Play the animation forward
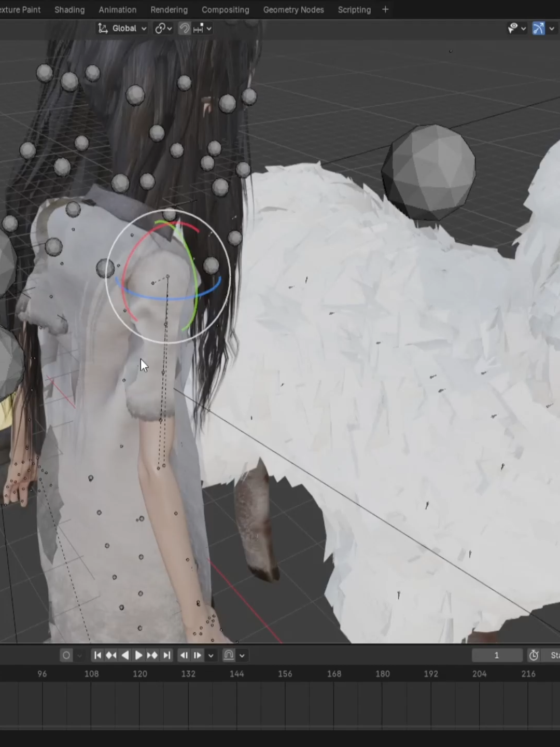 click(138, 655)
